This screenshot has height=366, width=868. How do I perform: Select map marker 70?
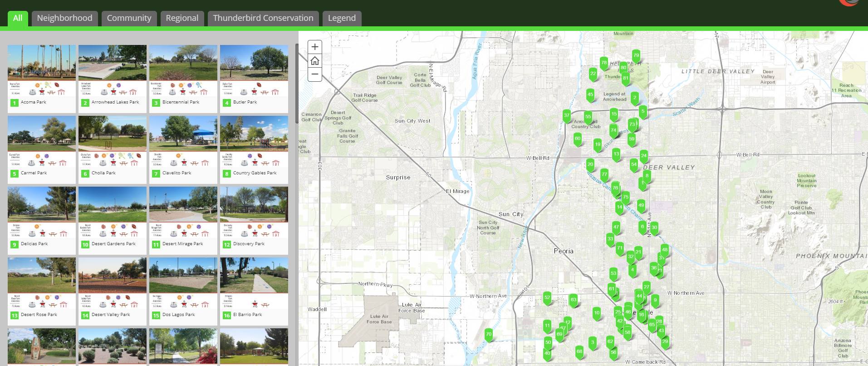coord(489,335)
